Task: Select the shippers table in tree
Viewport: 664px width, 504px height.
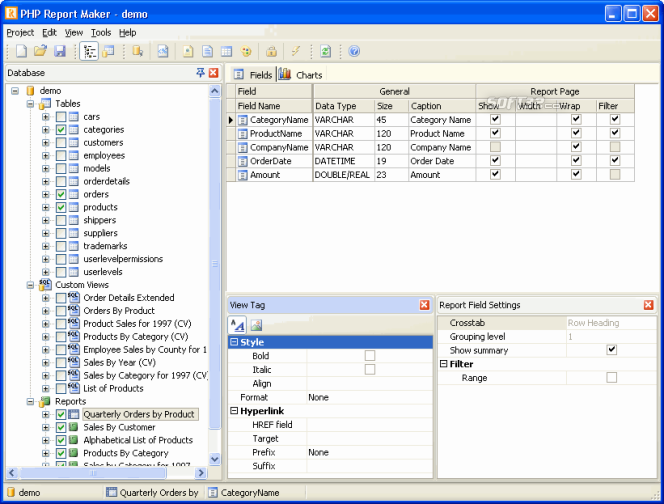Action: (x=100, y=220)
